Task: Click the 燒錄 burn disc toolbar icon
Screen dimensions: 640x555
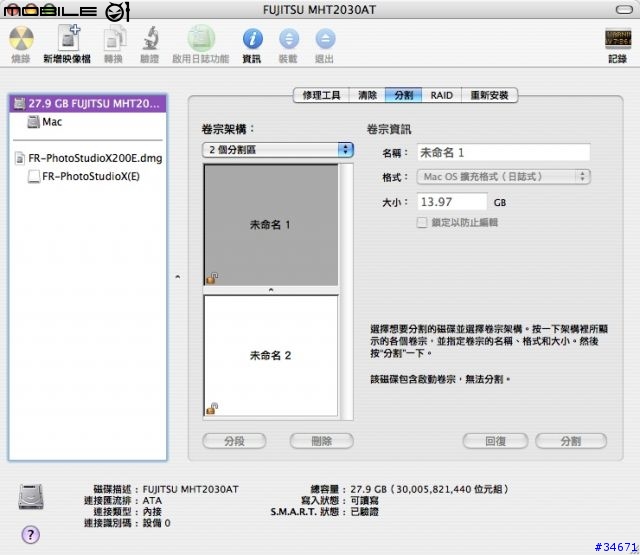Action: 21,40
